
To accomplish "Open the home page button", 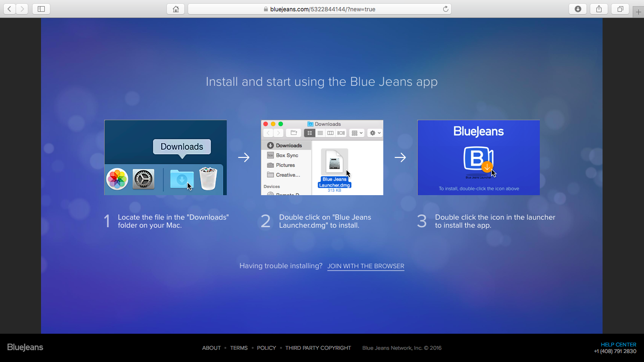I will click(175, 9).
